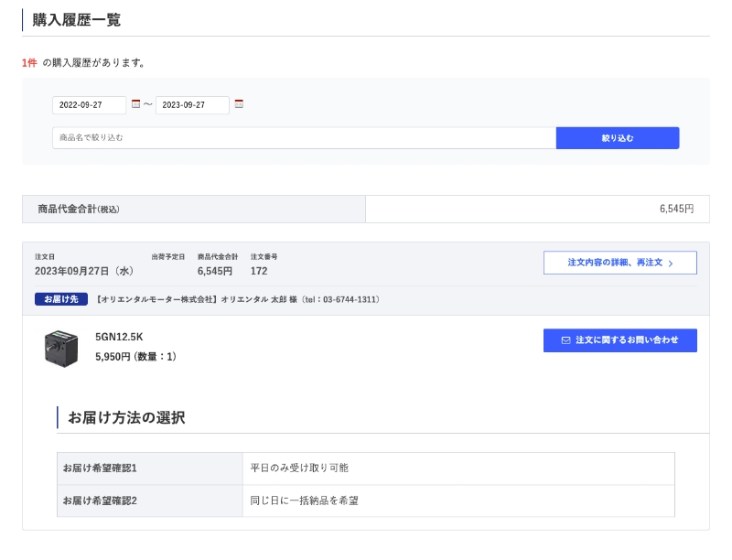Click the envelope icon on the inquiry button
This screenshot has height=560, width=732.
click(x=565, y=340)
